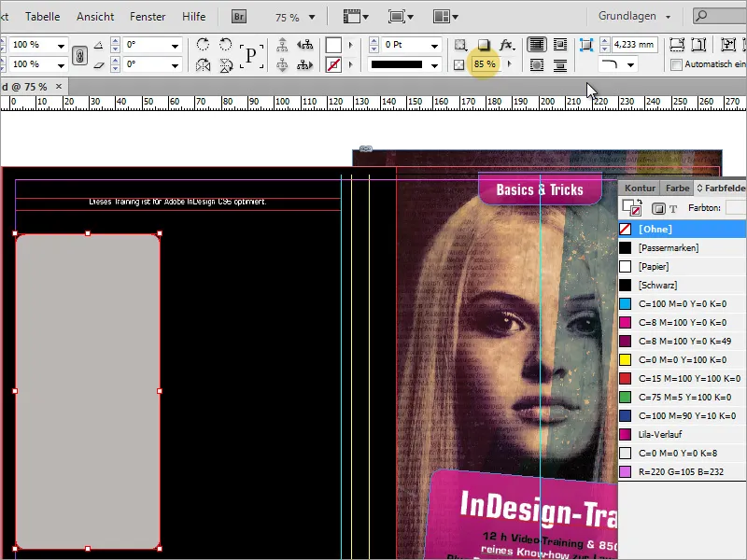Click the fit frame to content icon
The width and height of the screenshot is (747, 560).
pos(698,45)
